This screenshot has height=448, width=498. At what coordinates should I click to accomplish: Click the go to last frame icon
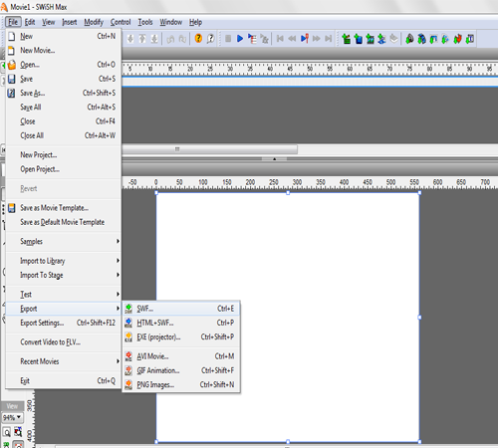329,39
